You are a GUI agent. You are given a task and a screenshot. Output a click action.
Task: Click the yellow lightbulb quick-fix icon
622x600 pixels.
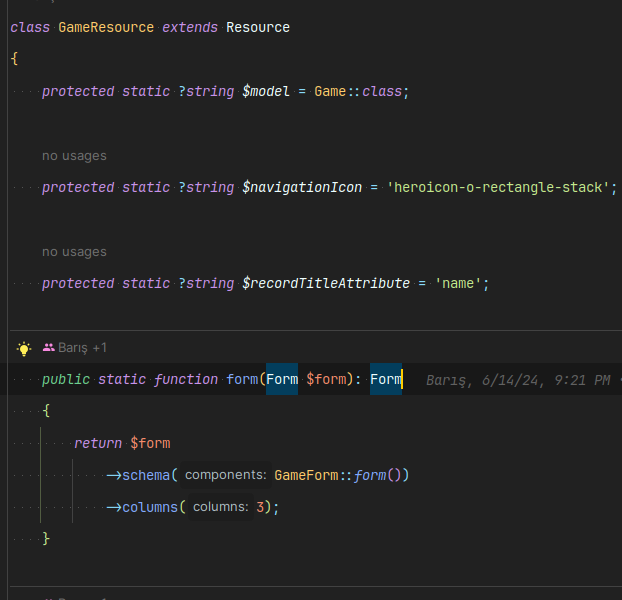tap(25, 348)
